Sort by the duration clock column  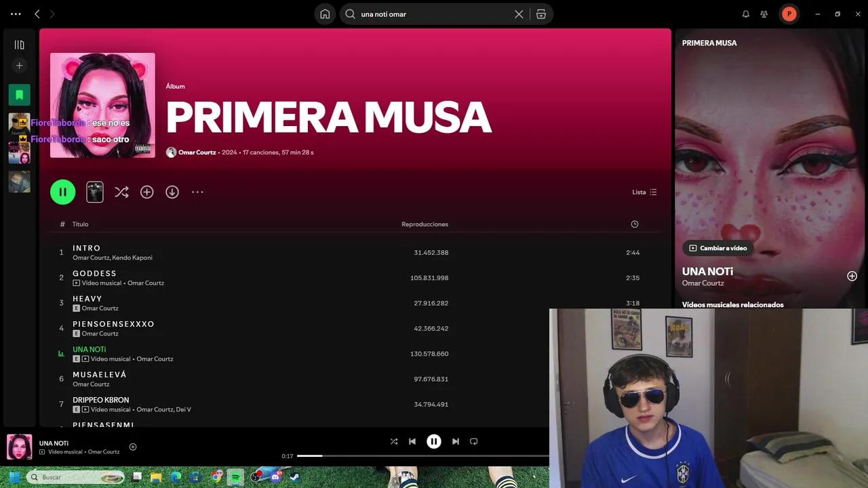tap(635, 224)
